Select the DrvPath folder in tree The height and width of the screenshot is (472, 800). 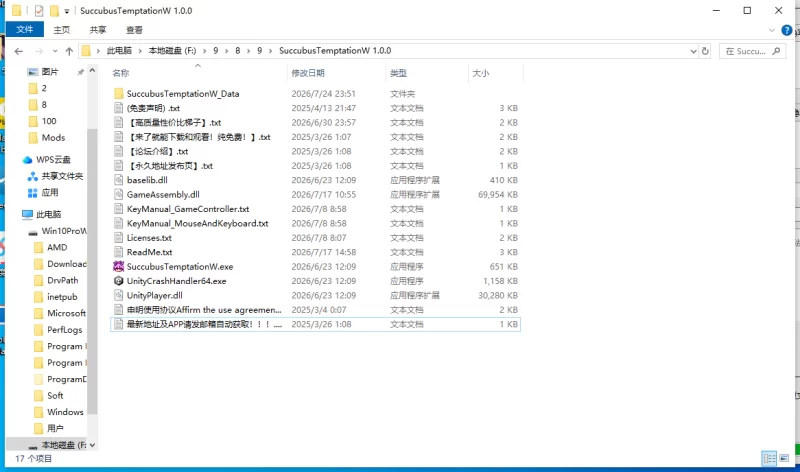(63, 280)
